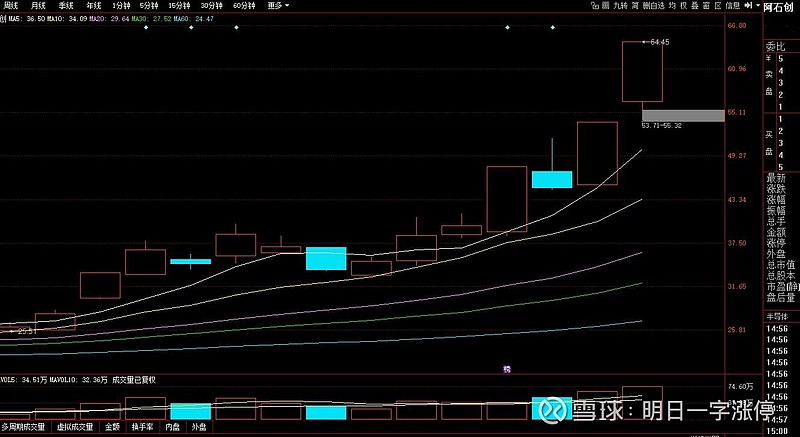800x437 pixels.
Task: Select the 内盘 tab at bottom
Action: [172, 427]
